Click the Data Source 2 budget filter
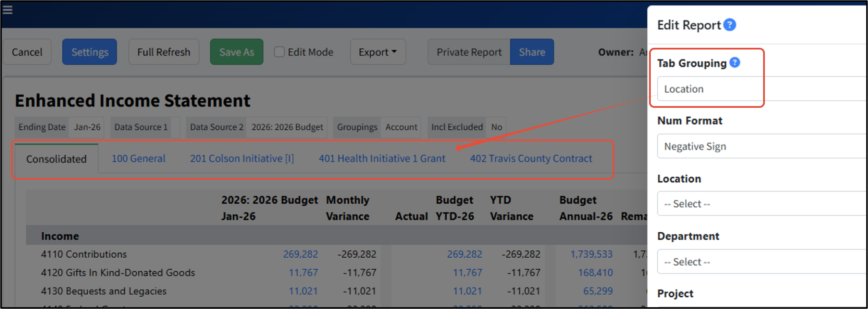The image size is (868, 309). pos(257,127)
